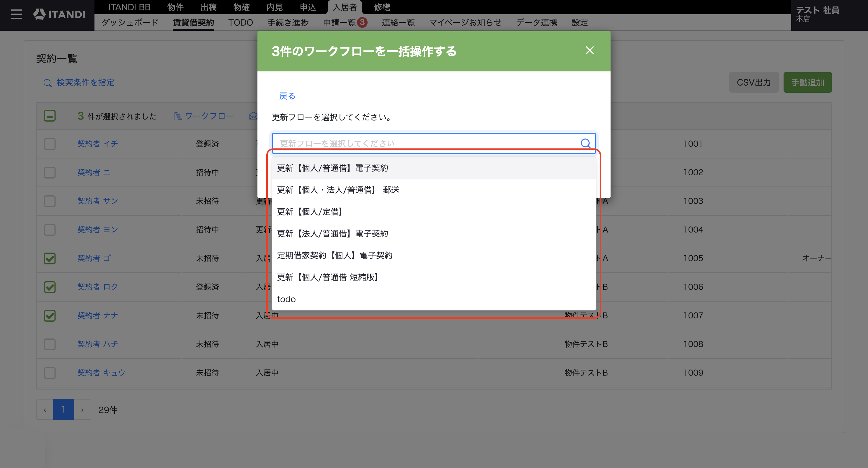The height and width of the screenshot is (468, 868).
Task: Go to previous page arrow in pagination
Action: pyautogui.click(x=45, y=410)
